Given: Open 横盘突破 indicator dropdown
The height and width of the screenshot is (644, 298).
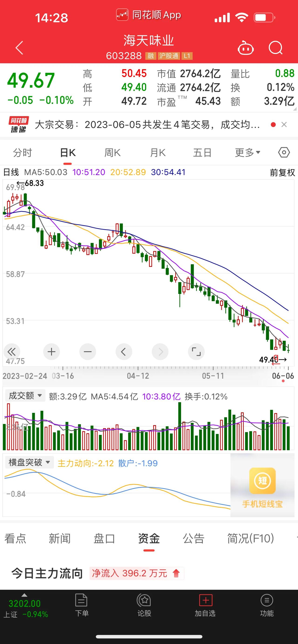Looking at the screenshot, I should (x=29, y=462).
